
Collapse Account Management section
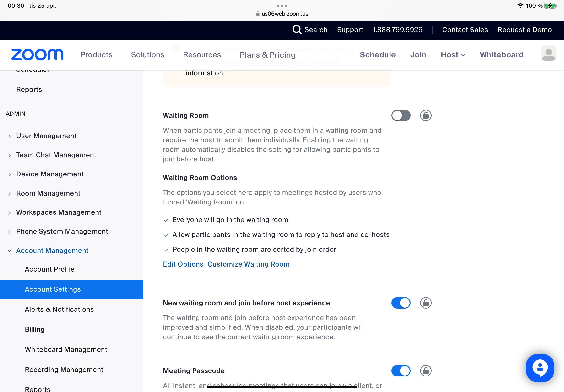pos(52,250)
